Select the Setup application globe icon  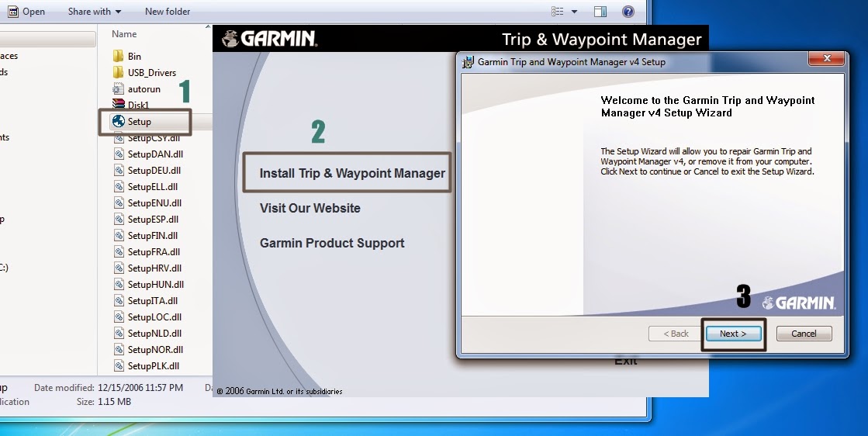pos(118,121)
